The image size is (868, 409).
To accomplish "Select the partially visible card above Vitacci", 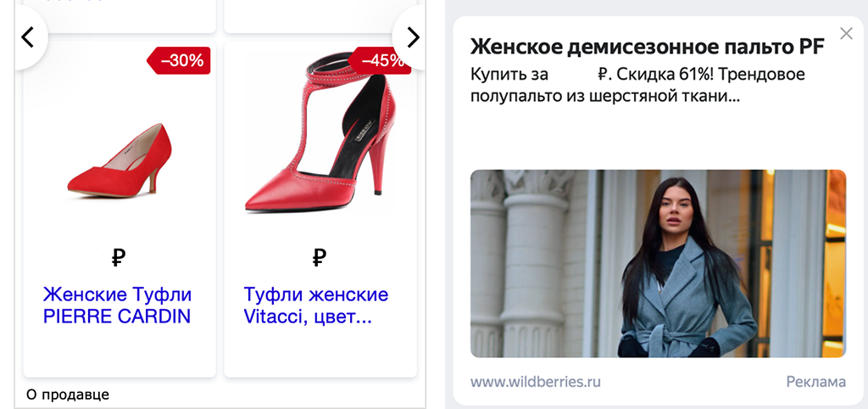I will click(x=320, y=17).
